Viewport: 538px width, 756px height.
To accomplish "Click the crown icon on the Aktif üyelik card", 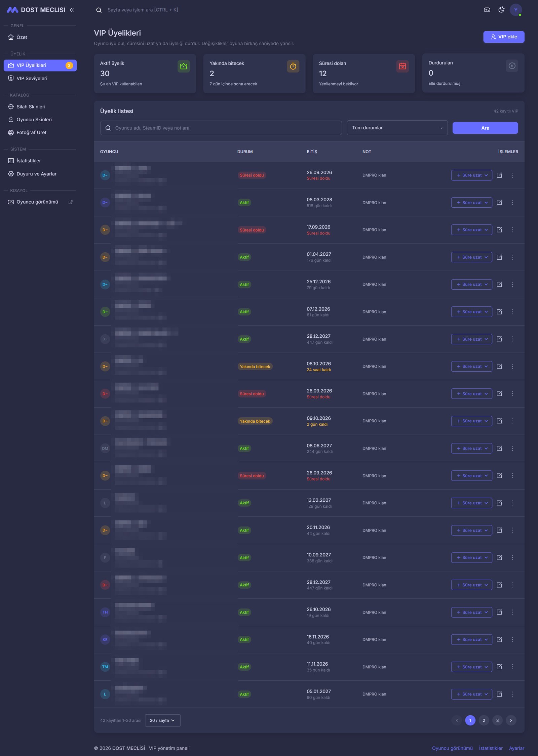I will 184,66.
